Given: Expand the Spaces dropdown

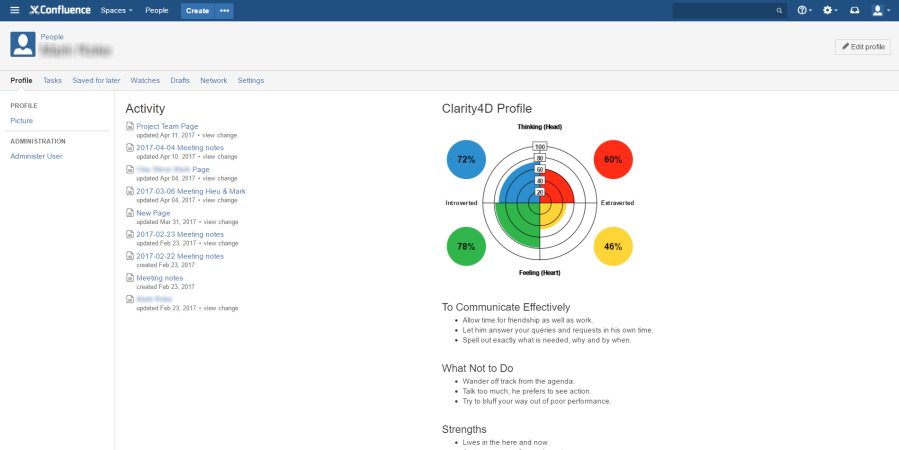Looking at the screenshot, I should pyautogui.click(x=116, y=10).
